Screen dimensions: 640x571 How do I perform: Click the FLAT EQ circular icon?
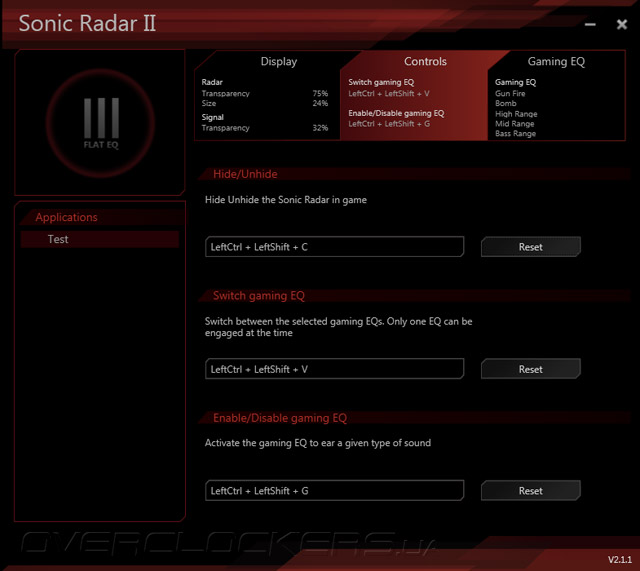[x=100, y=122]
